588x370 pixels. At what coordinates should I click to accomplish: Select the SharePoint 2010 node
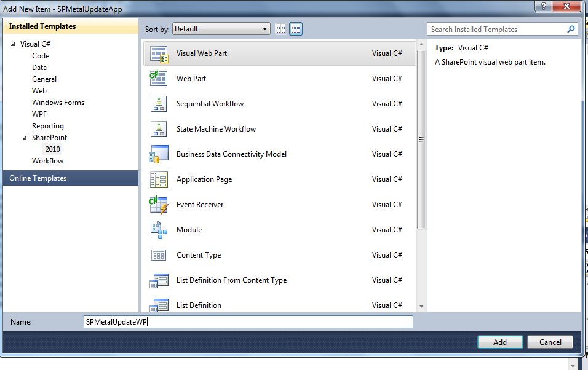pos(52,149)
